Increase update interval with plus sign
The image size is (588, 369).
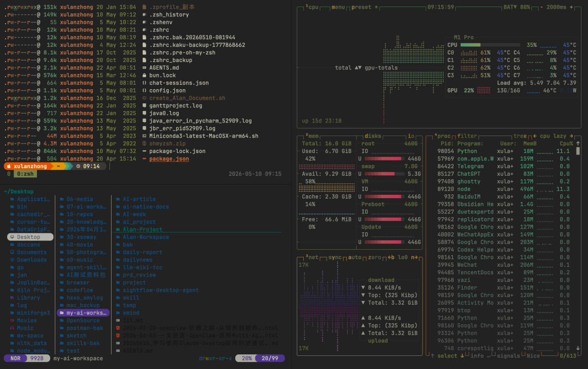(571, 7)
